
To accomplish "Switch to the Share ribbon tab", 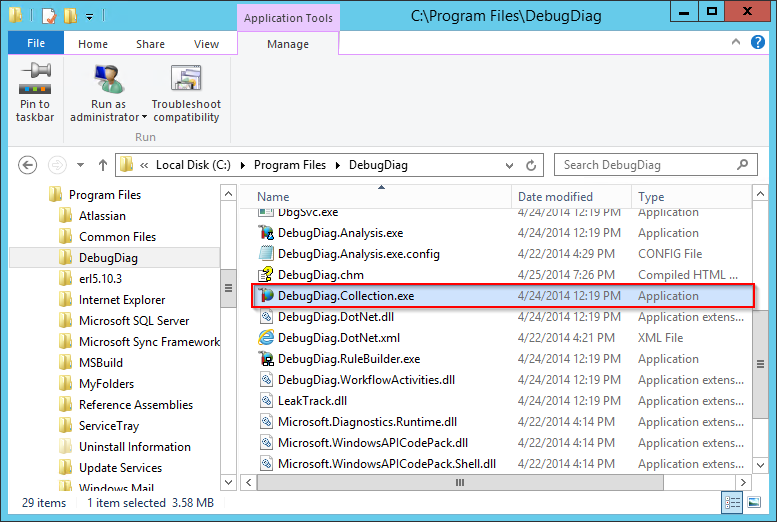I will (150, 44).
